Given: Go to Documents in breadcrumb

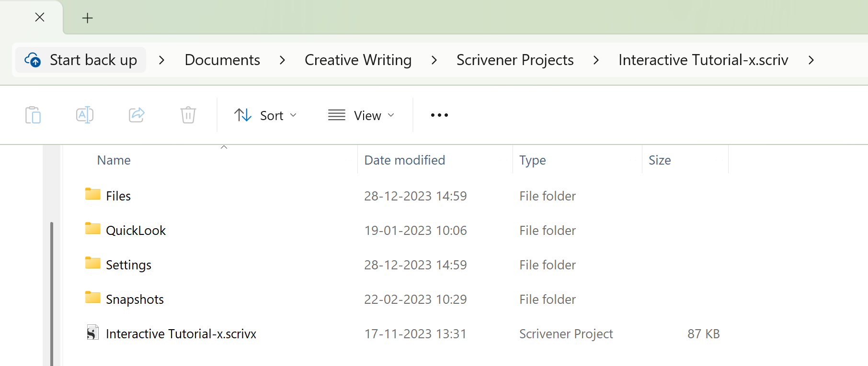Looking at the screenshot, I should [222, 60].
